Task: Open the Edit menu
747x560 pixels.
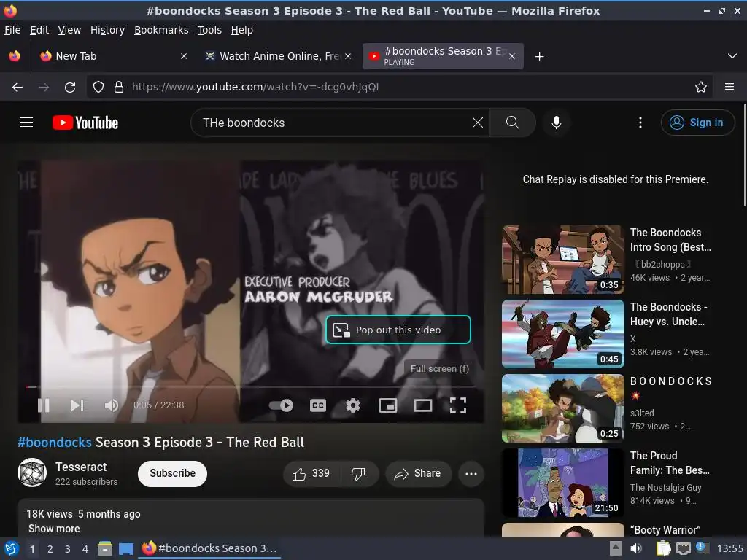Action: (39, 30)
